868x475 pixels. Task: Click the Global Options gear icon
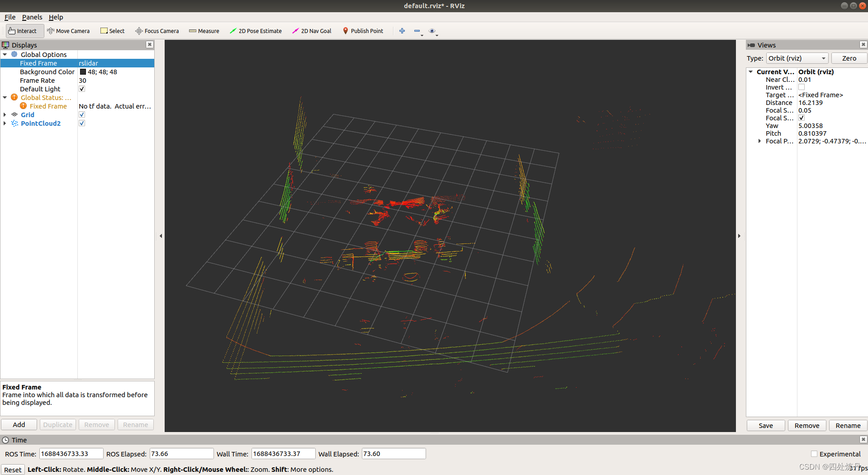(x=14, y=54)
